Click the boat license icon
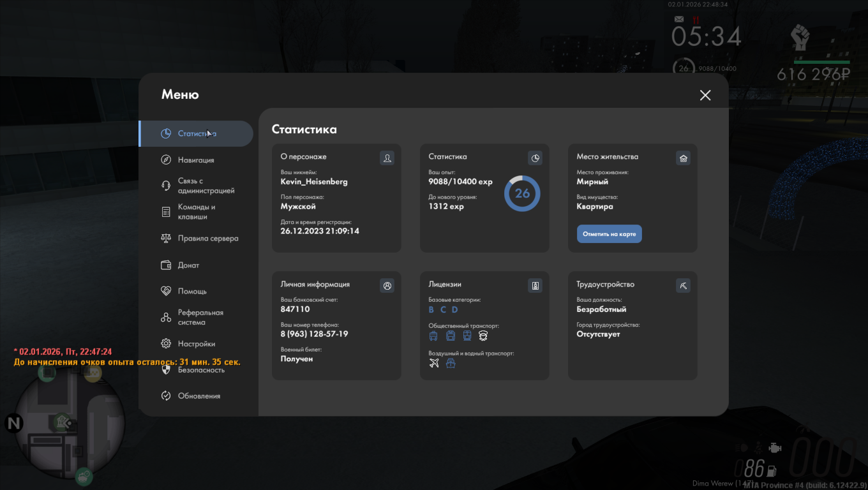868x490 pixels. pos(451,364)
